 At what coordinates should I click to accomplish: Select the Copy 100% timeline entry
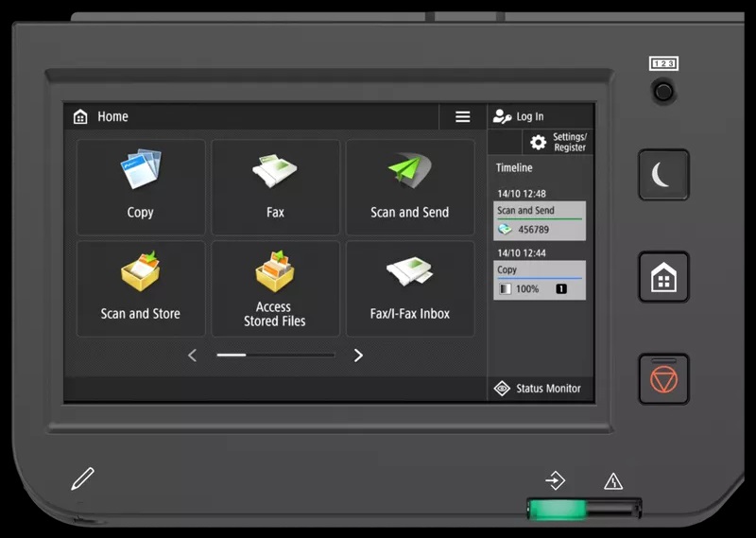click(x=540, y=280)
